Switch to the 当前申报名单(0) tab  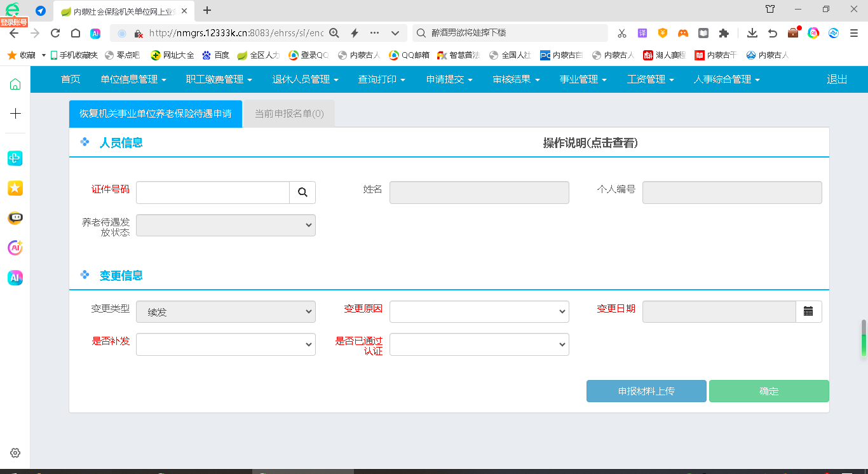point(289,114)
